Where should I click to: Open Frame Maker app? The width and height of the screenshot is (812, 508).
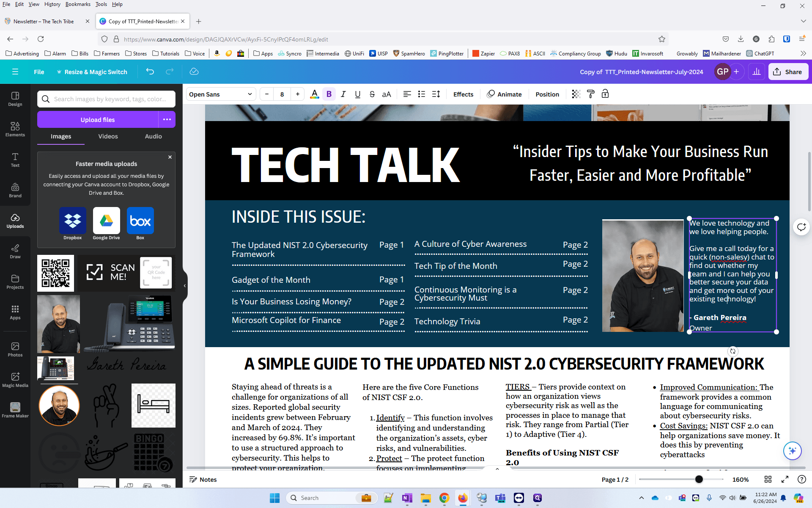pyautogui.click(x=15, y=411)
